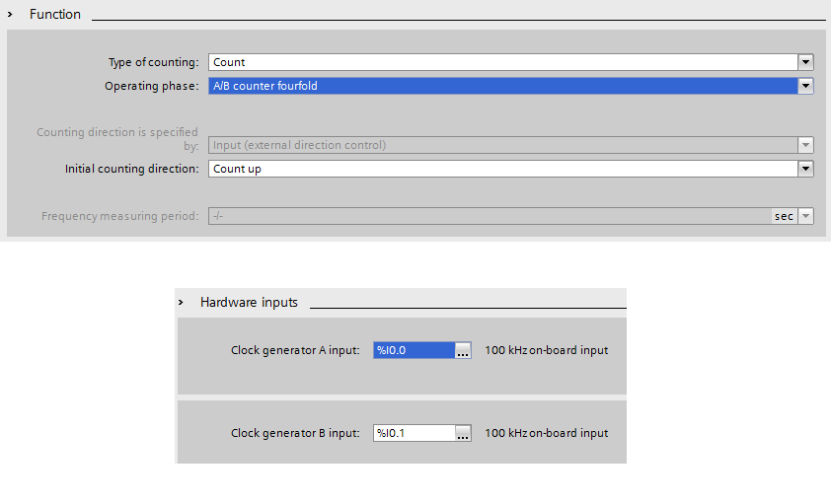Click the Clock generator A input field %I0.0
The image size is (831, 504).
[x=414, y=350]
